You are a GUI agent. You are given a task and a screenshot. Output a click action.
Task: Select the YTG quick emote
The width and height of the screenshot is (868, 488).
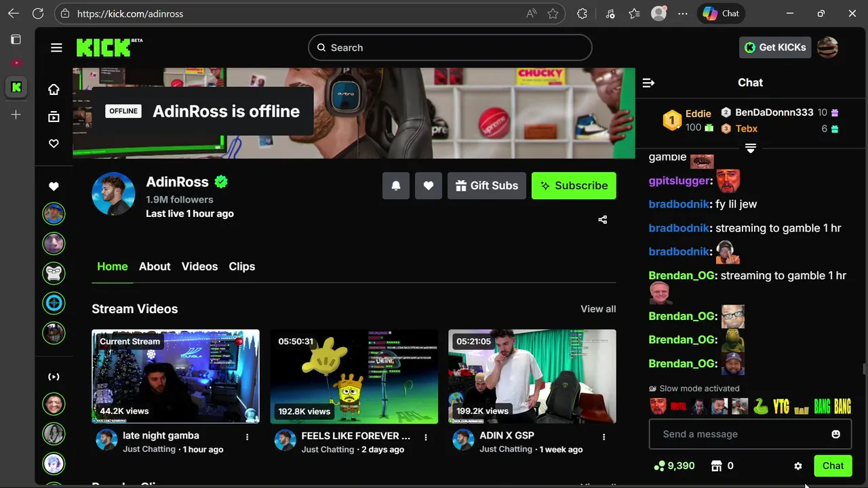(781, 407)
